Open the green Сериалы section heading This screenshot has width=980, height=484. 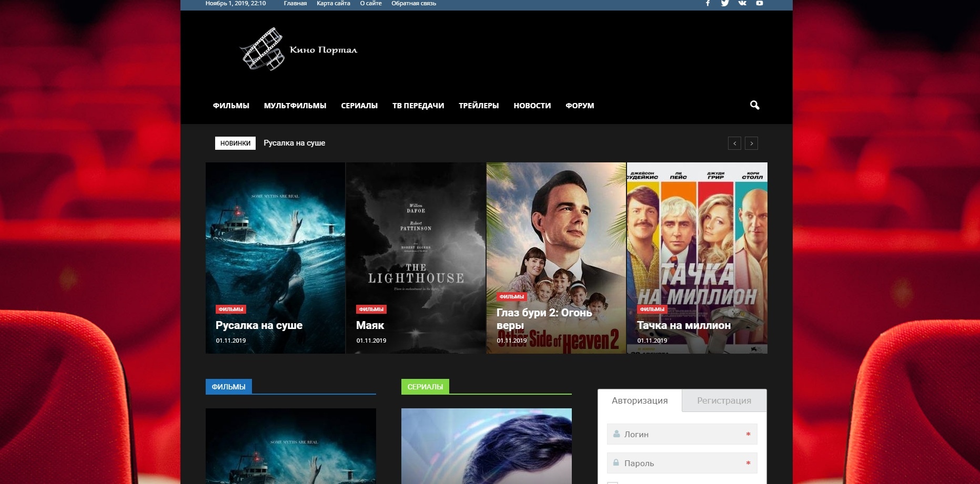[425, 387]
